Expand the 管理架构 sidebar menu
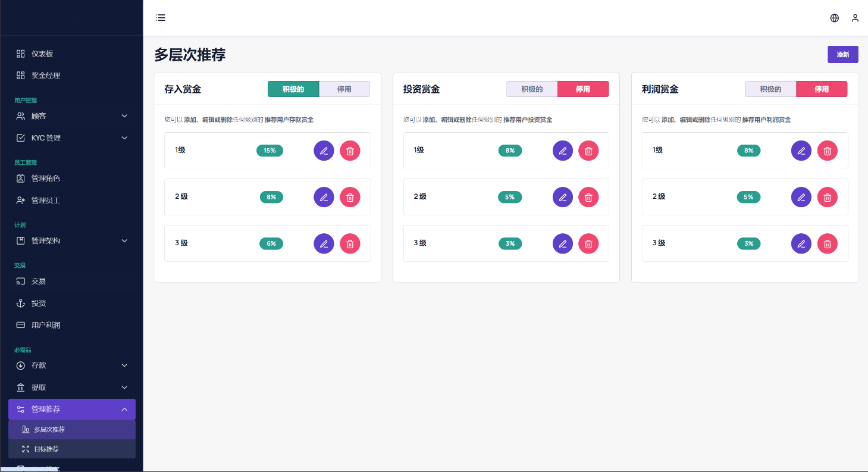The width and height of the screenshot is (868, 472). 71,240
